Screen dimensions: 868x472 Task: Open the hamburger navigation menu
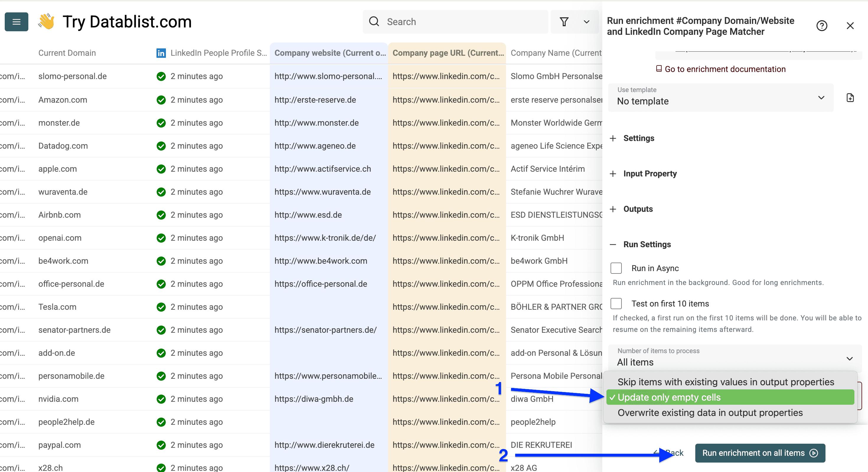tap(16, 22)
